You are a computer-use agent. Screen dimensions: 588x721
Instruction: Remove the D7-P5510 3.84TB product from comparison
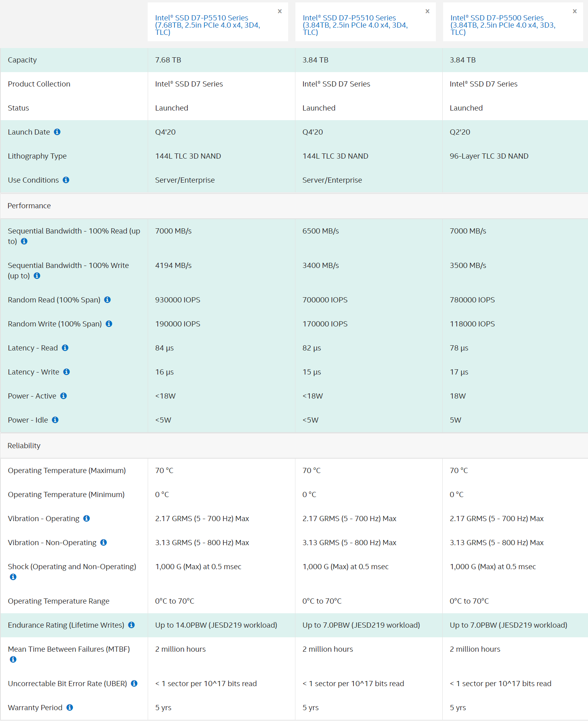427,11
